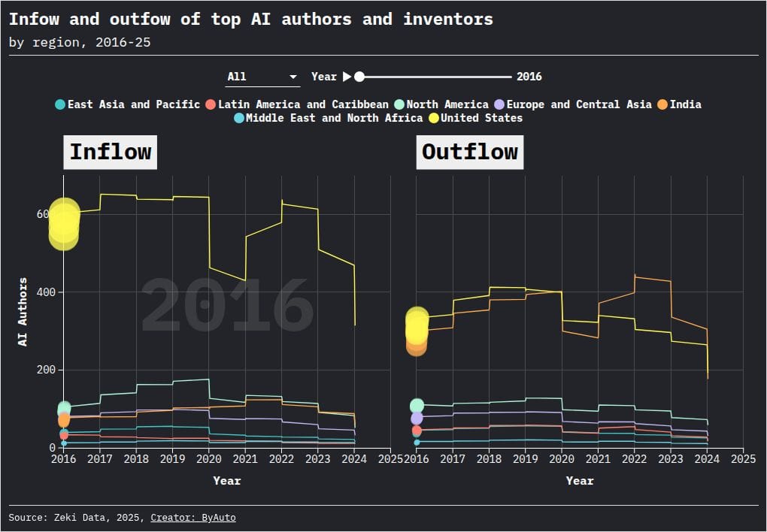Viewport: 767px width, 532px height.
Task: Toggle India legend entry
Action: [680, 104]
